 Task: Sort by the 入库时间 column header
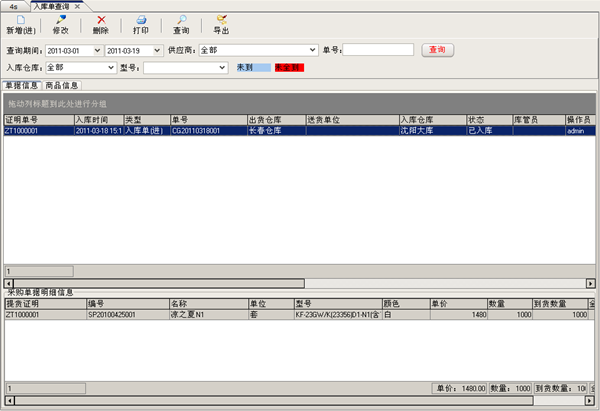coord(97,120)
